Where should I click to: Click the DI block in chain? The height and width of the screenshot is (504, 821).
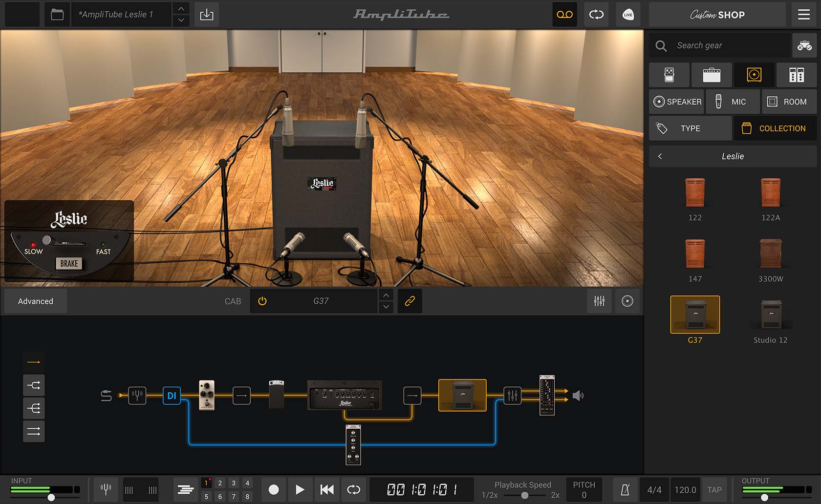172,396
